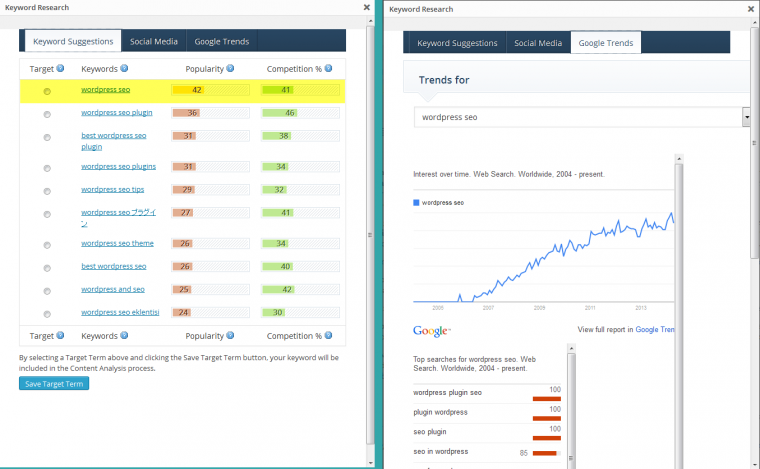Open Google Trends tab in left window

tap(222, 41)
